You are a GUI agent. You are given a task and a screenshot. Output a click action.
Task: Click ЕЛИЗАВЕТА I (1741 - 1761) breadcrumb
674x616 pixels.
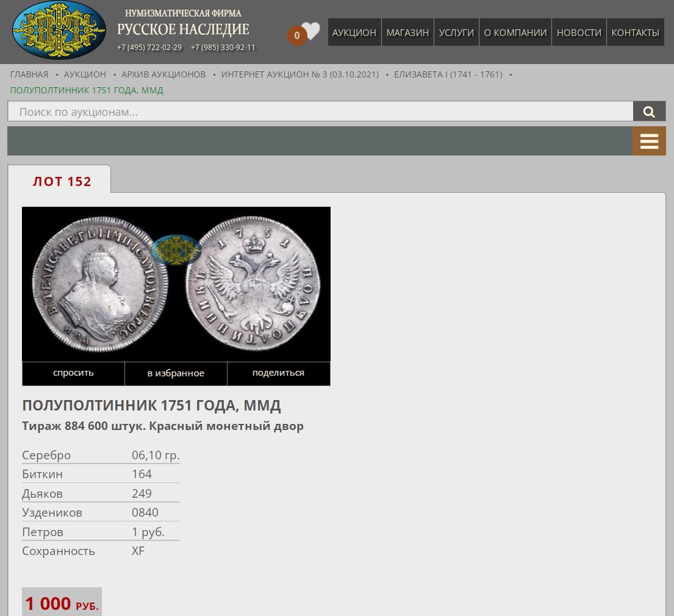pyautogui.click(x=448, y=74)
